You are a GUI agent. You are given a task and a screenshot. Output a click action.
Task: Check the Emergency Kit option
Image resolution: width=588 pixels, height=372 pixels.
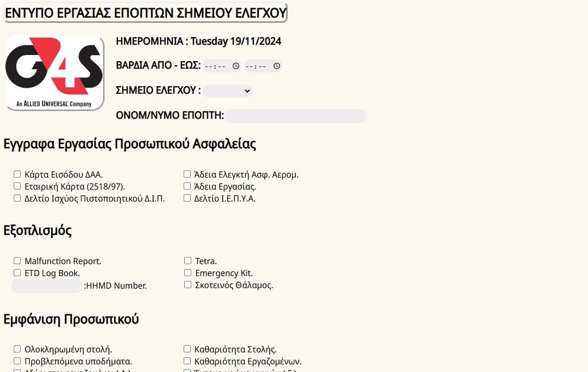click(188, 272)
